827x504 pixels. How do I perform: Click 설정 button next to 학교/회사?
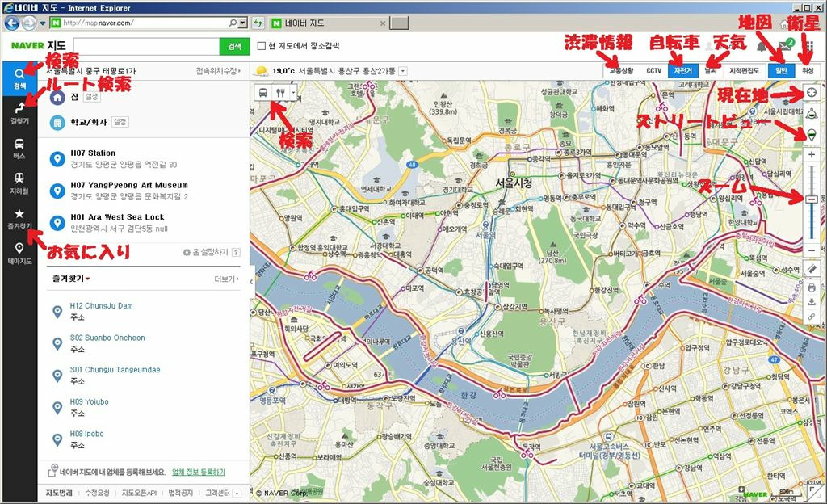pos(120,122)
